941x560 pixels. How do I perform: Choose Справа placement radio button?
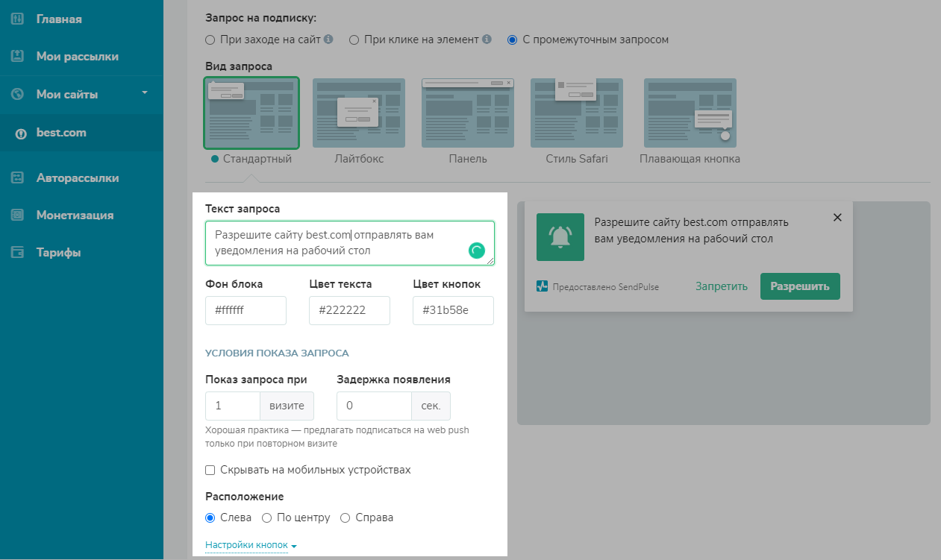(346, 517)
